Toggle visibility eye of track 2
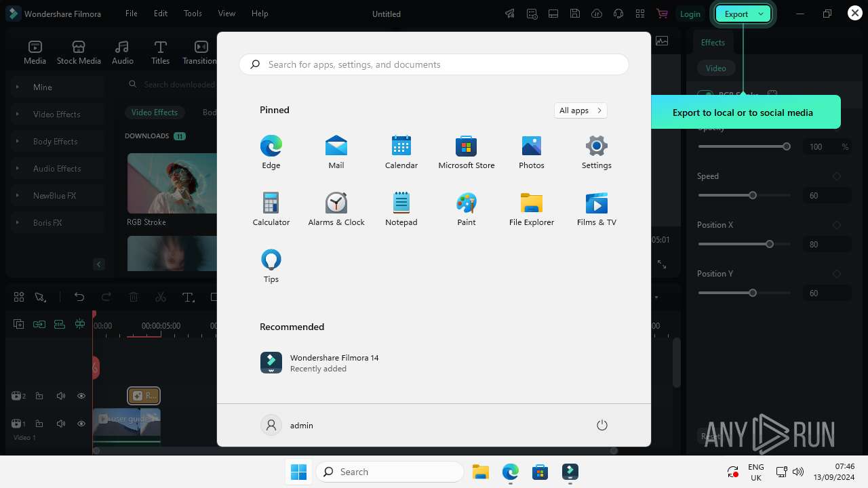Image resolution: width=868 pixels, height=488 pixels. (x=81, y=396)
